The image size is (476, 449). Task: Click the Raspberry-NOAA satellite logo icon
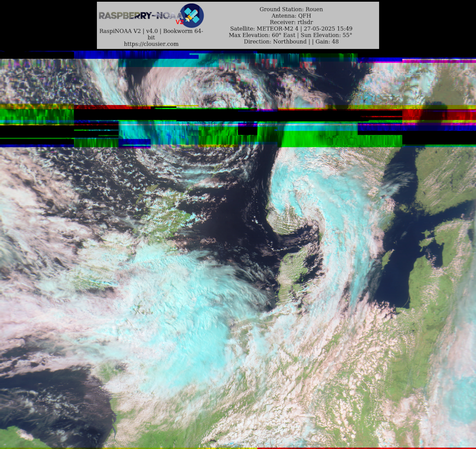coord(192,16)
